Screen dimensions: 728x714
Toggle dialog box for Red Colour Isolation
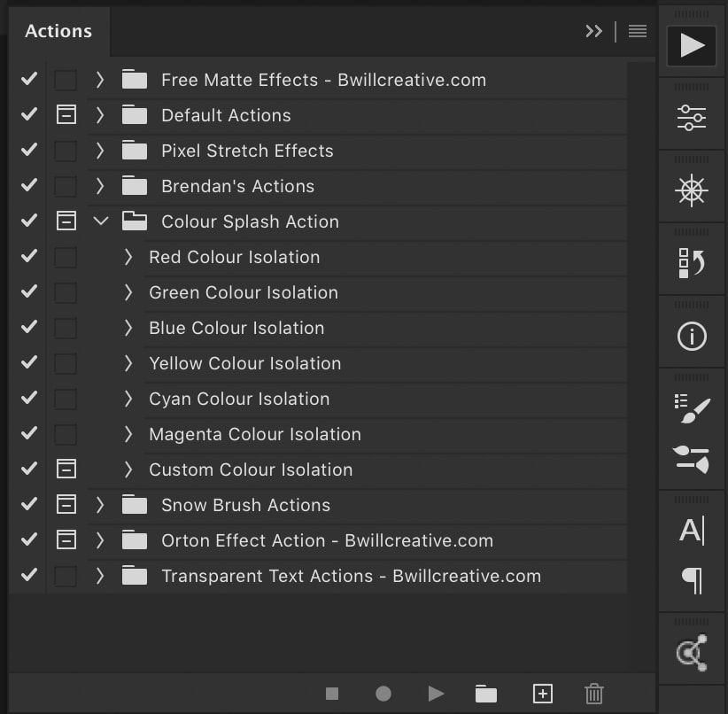[66, 257]
